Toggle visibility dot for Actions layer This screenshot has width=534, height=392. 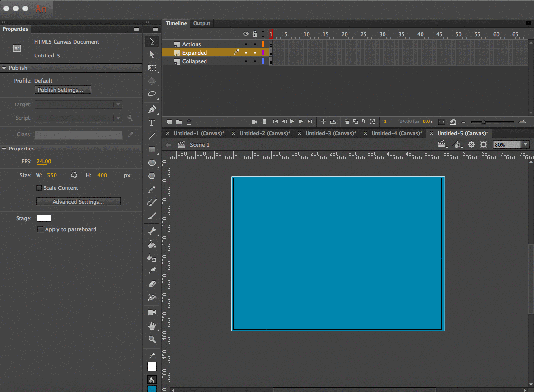246,44
